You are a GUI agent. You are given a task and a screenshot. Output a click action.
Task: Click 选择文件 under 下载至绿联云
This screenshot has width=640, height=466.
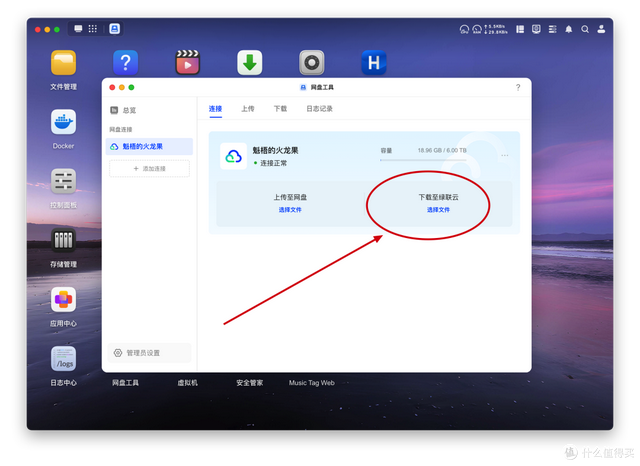tap(438, 210)
